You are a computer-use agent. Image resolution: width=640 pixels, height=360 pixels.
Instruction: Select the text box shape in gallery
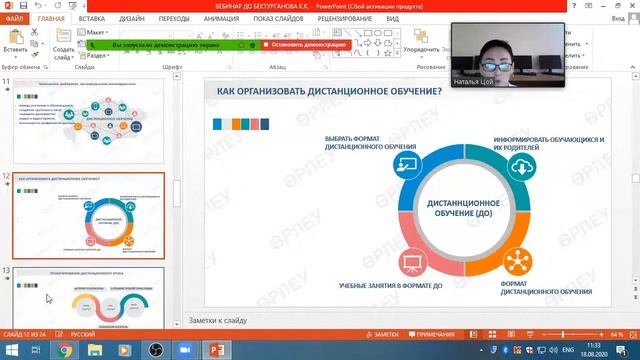(x=338, y=33)
